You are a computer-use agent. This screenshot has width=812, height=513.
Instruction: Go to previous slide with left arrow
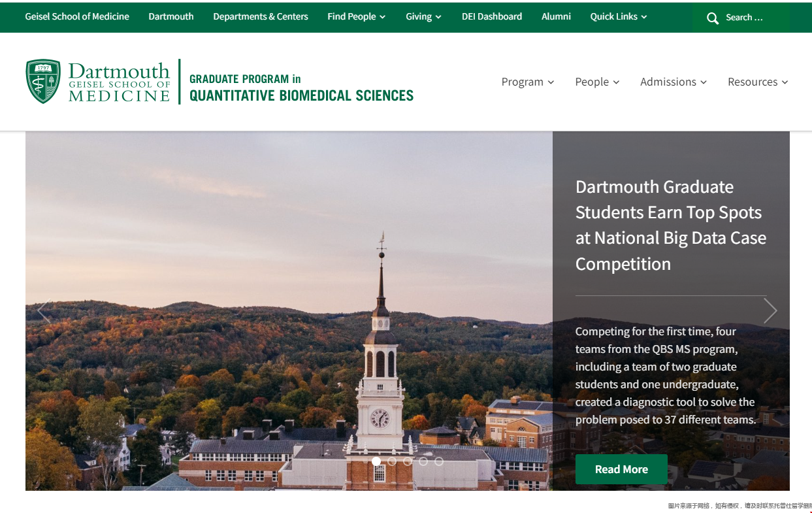coord(44,311)
